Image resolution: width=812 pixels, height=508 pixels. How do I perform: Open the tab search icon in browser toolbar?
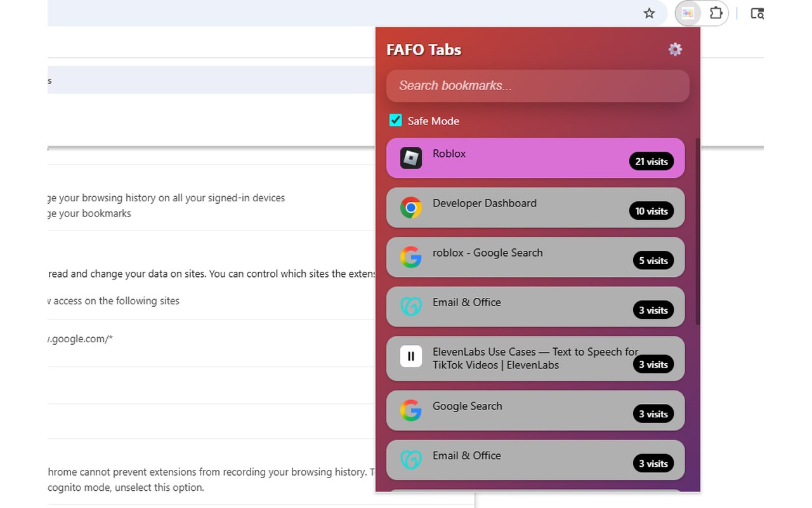tap(757, 13)
